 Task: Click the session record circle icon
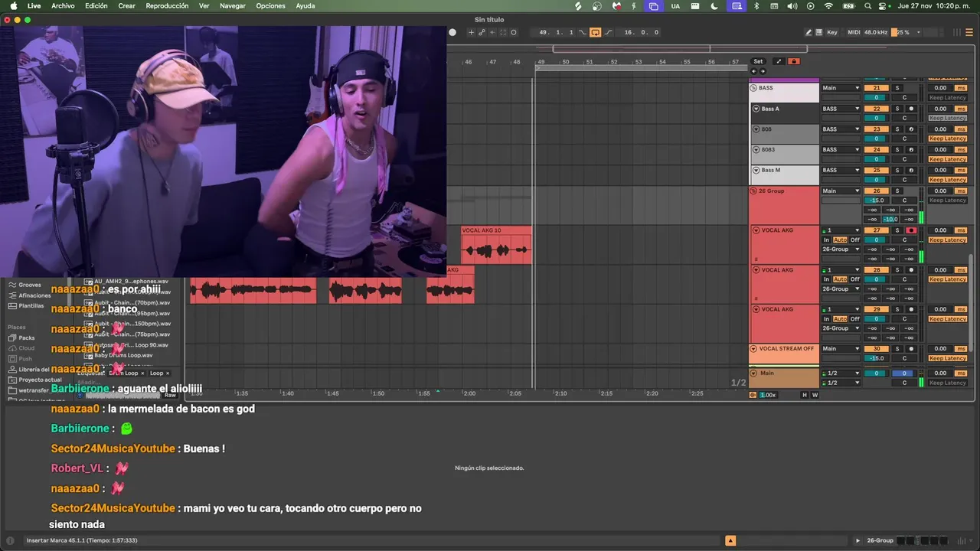(x=514, y=32)
